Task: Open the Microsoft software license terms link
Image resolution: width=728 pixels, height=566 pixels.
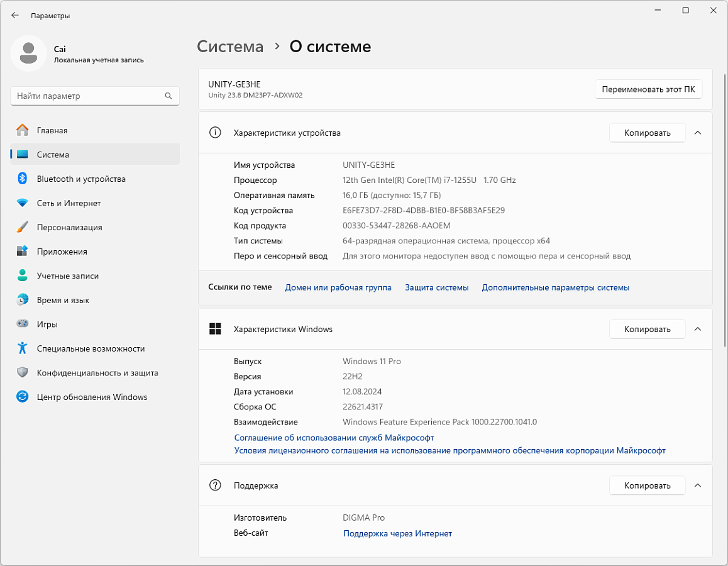Action: coord(450,450)
